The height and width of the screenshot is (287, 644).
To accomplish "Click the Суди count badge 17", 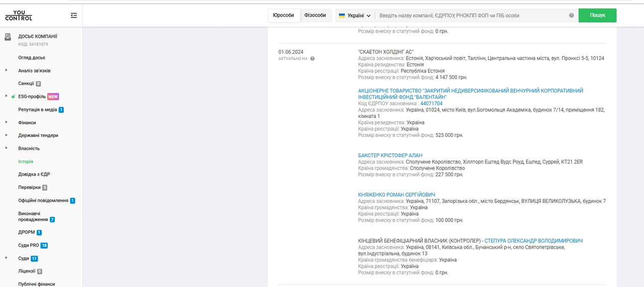I will 34,259.
